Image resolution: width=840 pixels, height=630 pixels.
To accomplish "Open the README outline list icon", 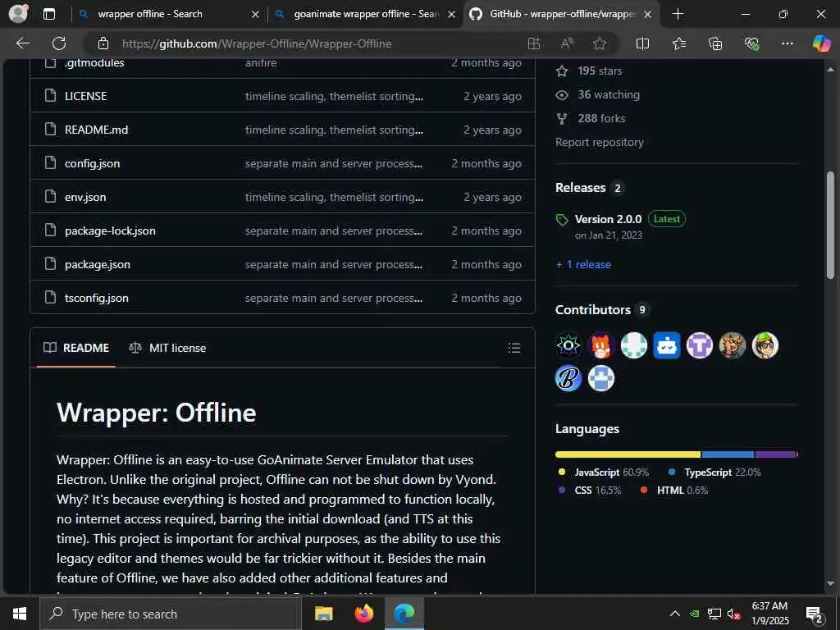I will (514, 348).
